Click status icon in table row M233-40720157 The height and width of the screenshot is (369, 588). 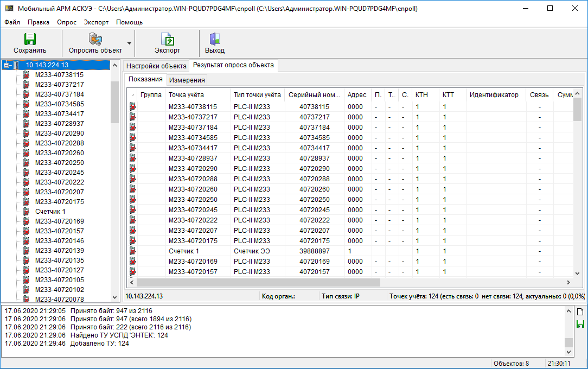coord(132,272)
